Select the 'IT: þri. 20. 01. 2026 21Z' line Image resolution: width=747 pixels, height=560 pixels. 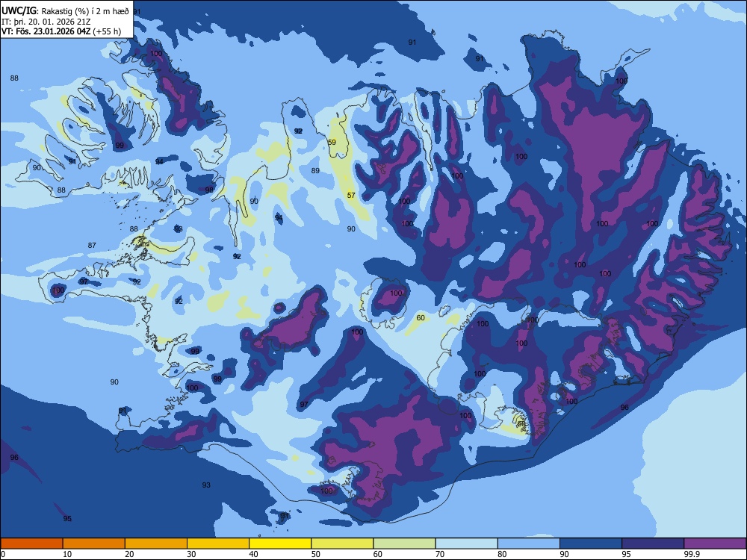tap(46, 22)
